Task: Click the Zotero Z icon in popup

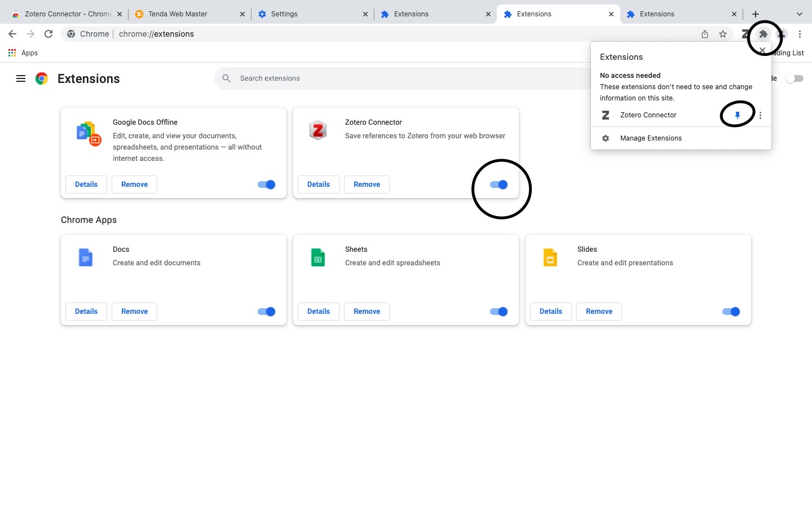Action: coord(606,115)
